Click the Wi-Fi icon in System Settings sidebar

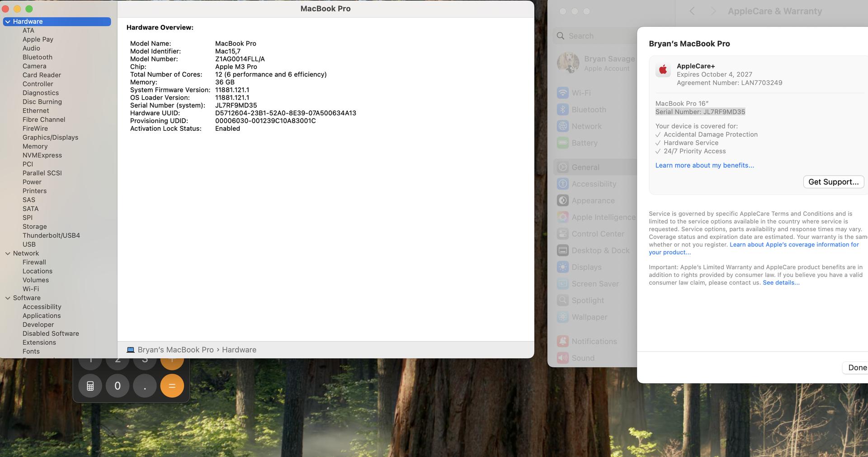click(563, 93)
